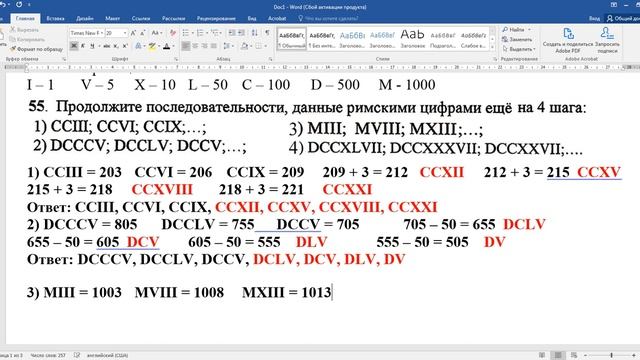Apply the Обычный style
Viewport: 640px width, 360px height.
292,39
